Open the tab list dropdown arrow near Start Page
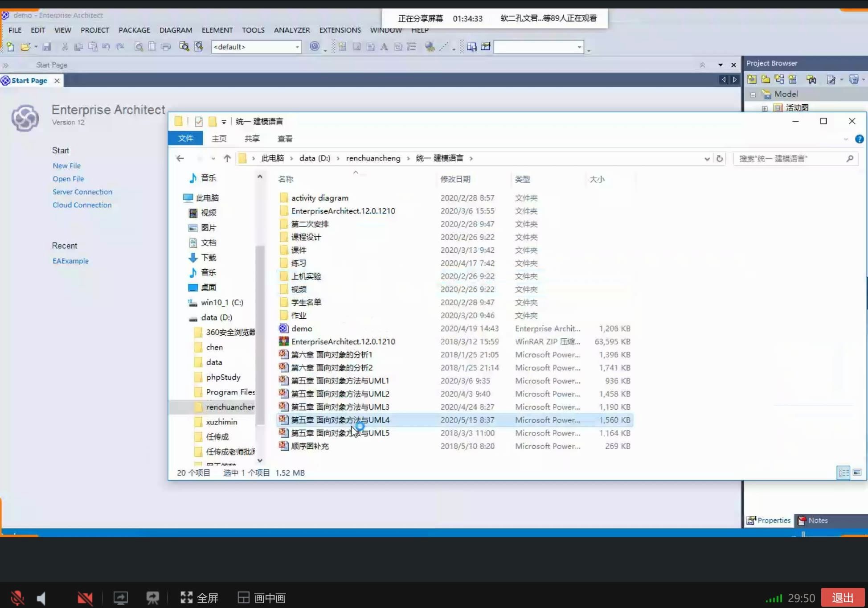The image size is (868, 608). pyautogui.click(x=720, y=65)
